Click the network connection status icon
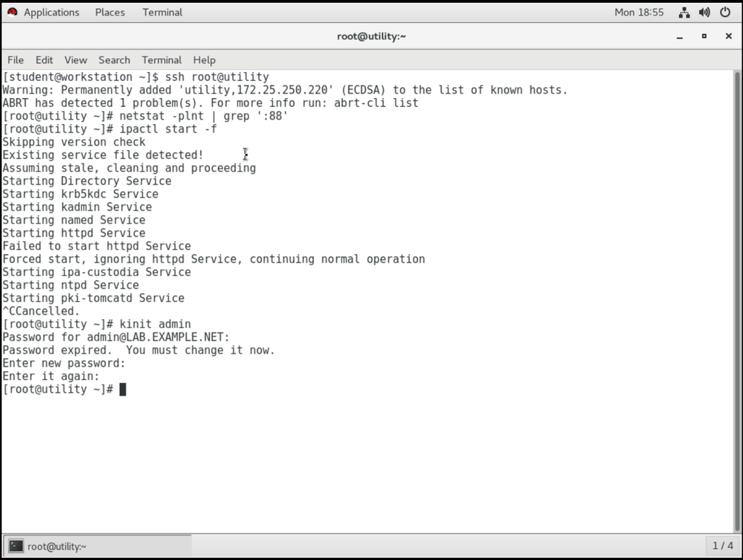The width and height of the screenshot is (743, 560). pyautogui.click(x=684, y=13)
